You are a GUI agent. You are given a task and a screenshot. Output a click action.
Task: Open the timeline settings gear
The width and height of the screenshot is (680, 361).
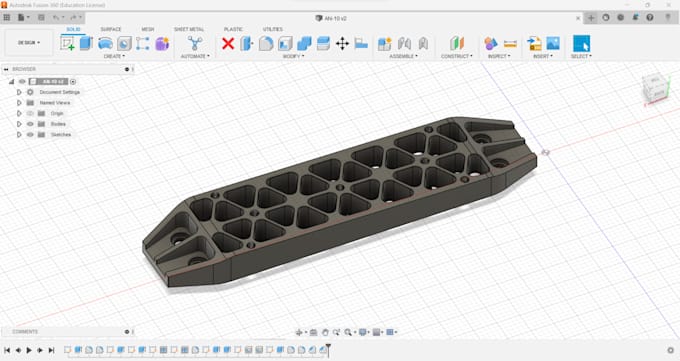coord(670,350)
